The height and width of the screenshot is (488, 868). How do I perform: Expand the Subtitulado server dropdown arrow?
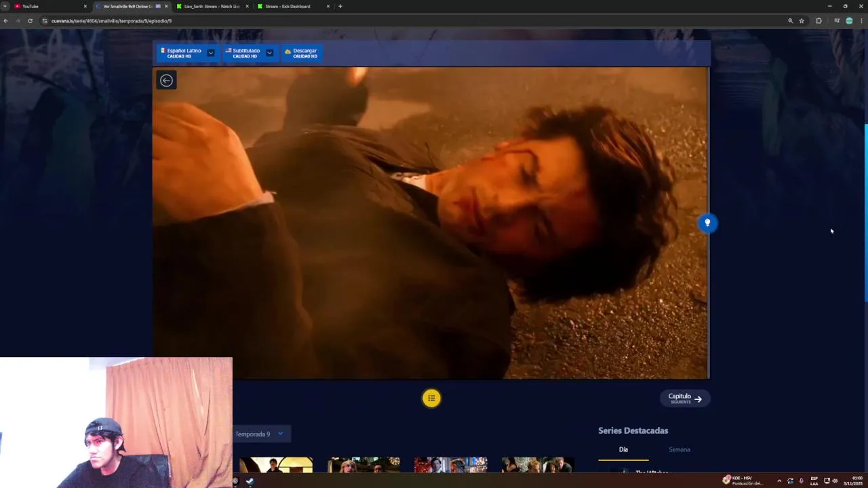coord(269,53)
